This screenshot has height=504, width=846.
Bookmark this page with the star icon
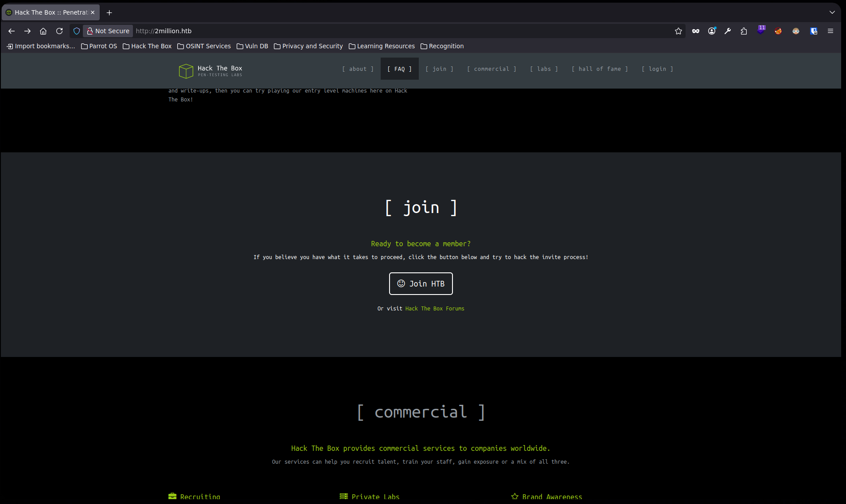[x=678, y=31]
